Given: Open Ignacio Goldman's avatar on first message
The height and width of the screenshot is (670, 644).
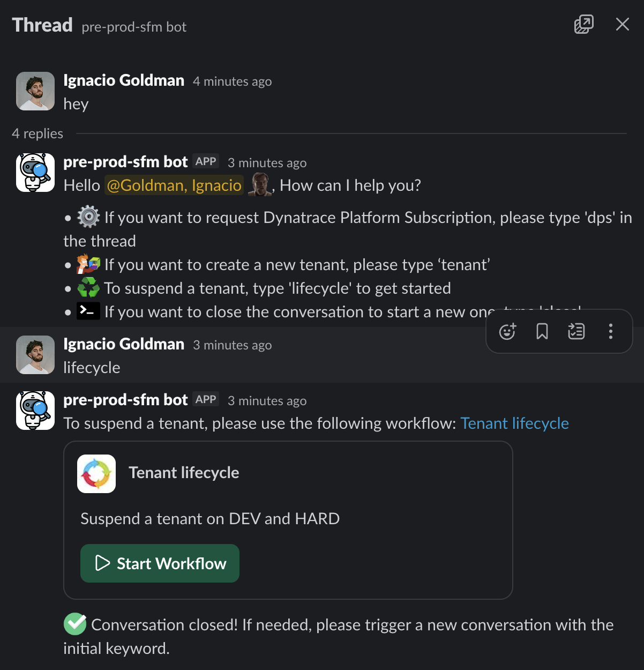Looking at the screenshot, I should tap(35, 91).
